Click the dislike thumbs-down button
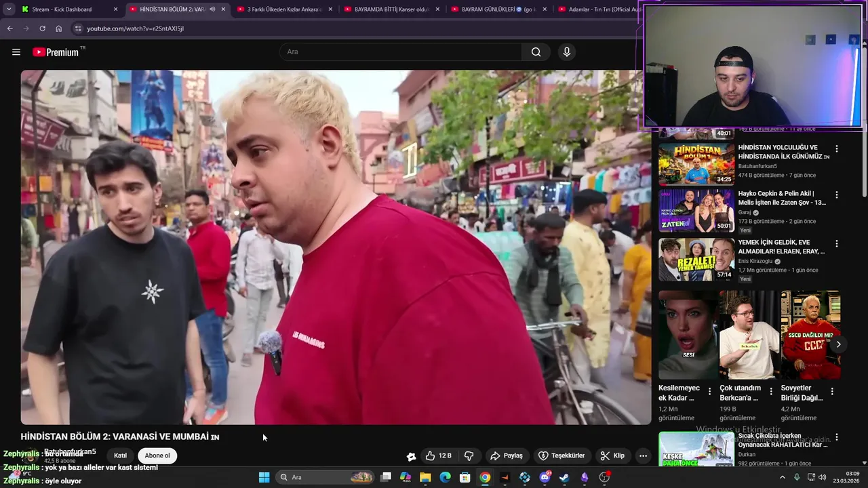868x488 pixels. [469, 456]
